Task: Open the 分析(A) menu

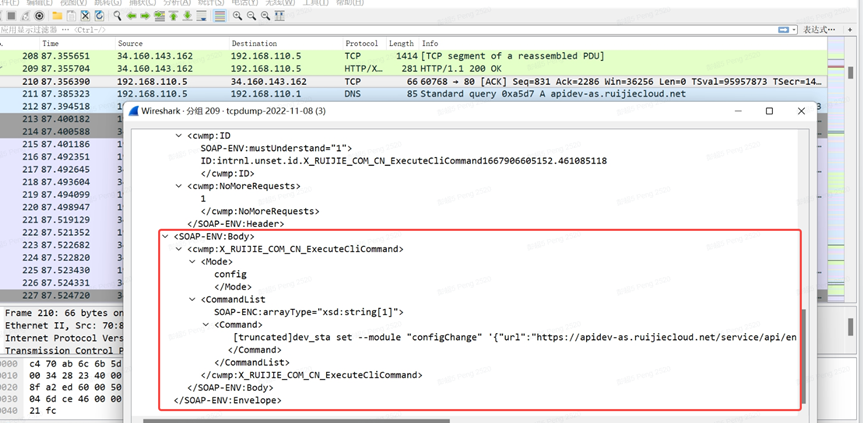Action: coord(175,3)
